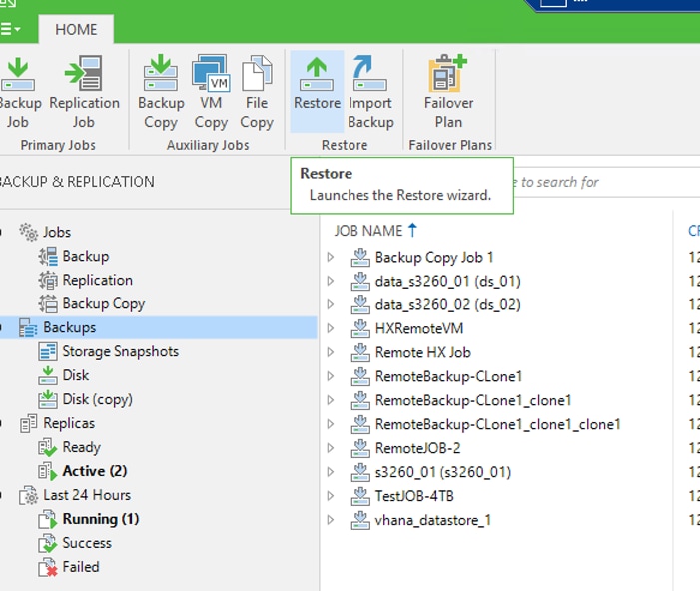700x591 pixels.
Task: Open the main menu hamburger dropdown
Action: 10,30
